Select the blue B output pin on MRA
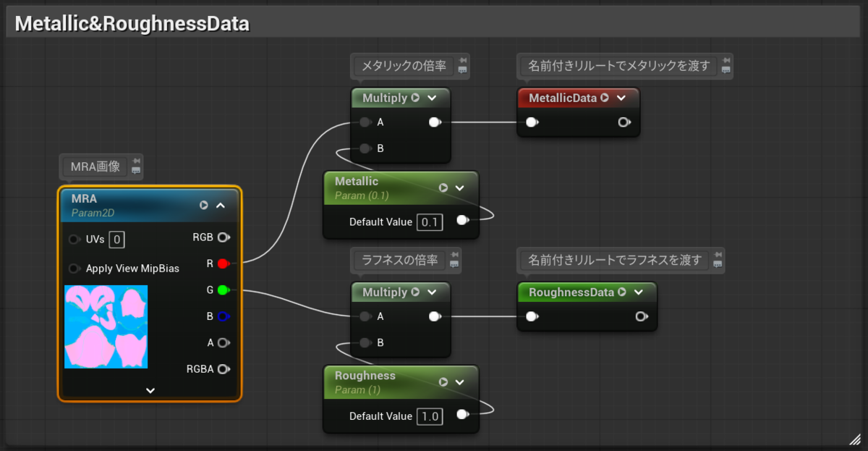 [x=224, y=316]
